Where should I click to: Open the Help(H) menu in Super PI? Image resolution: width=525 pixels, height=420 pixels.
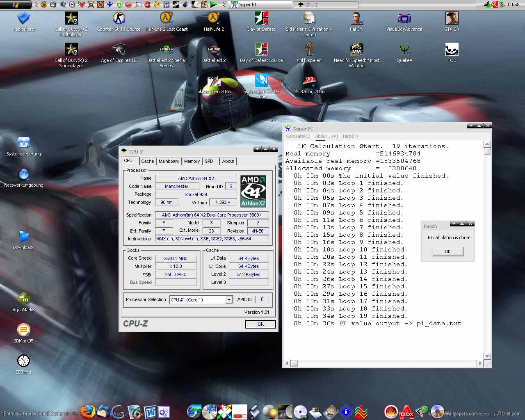(x=350, y=136)
